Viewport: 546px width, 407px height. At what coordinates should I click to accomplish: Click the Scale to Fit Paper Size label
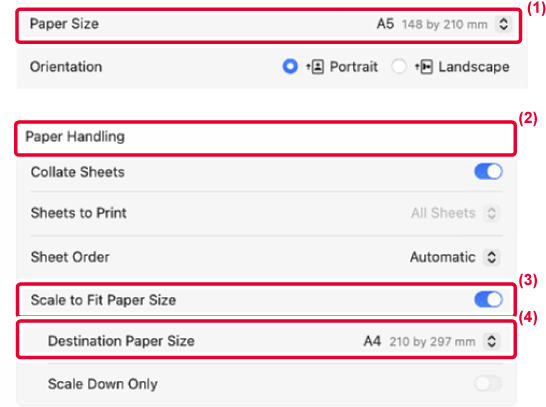pos(103,300)
